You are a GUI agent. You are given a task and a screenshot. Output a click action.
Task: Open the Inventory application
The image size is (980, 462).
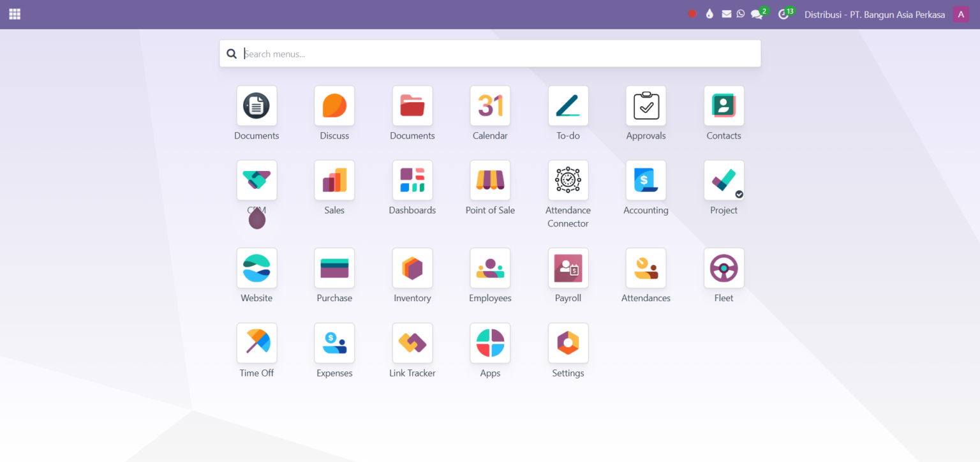point(412,268)
